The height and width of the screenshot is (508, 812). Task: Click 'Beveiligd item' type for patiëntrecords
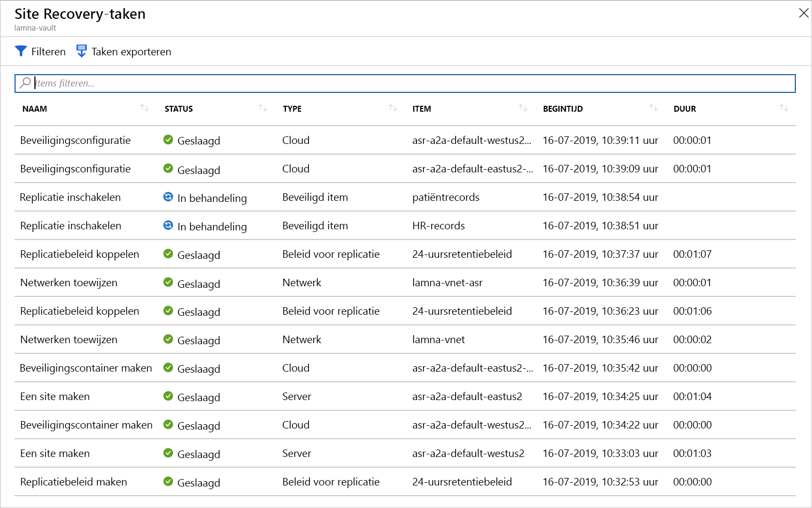pos(315,197)
